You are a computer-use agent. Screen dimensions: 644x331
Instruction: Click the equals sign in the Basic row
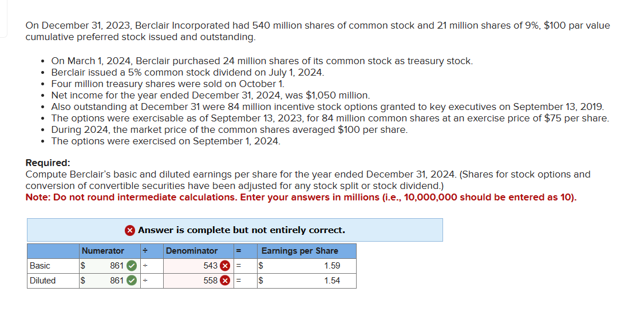coord(238,266)
